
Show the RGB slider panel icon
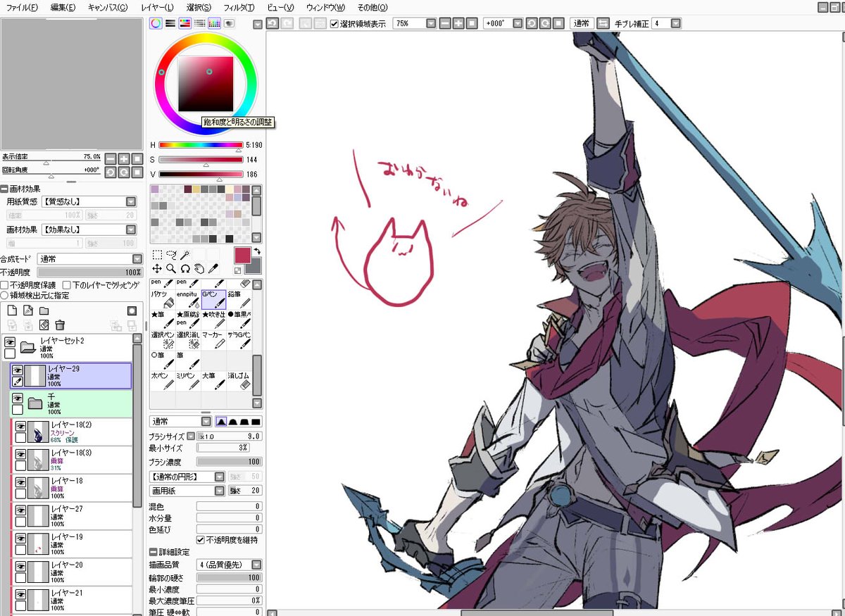click(170, 23)
